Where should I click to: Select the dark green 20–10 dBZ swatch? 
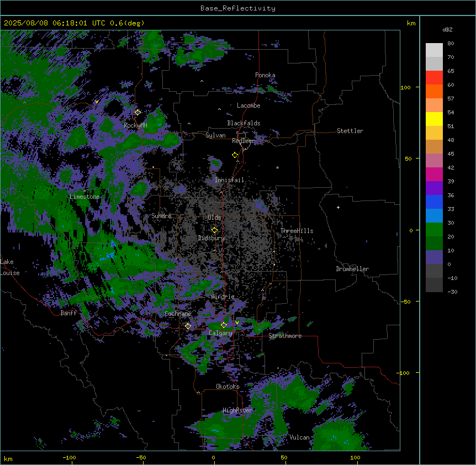(x=434, y=244)
